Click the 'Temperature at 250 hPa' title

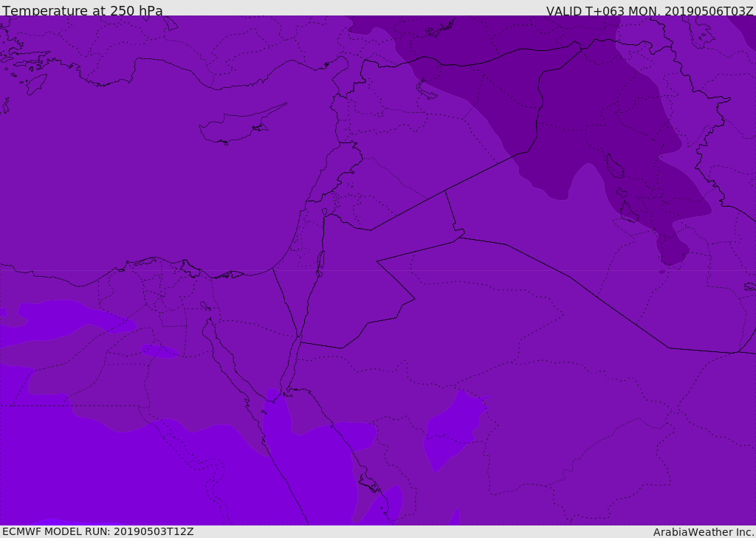coord(83,10)
